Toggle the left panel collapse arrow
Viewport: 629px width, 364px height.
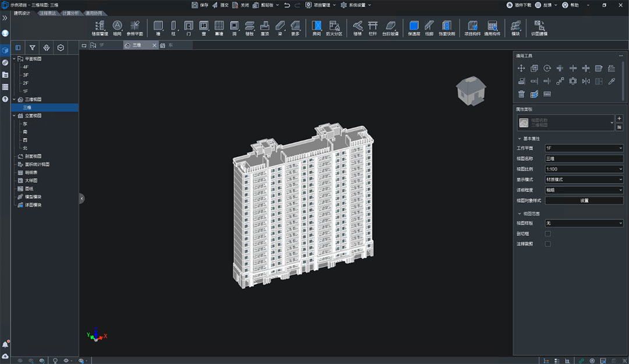pyautogui.click(x=82, y=198)
